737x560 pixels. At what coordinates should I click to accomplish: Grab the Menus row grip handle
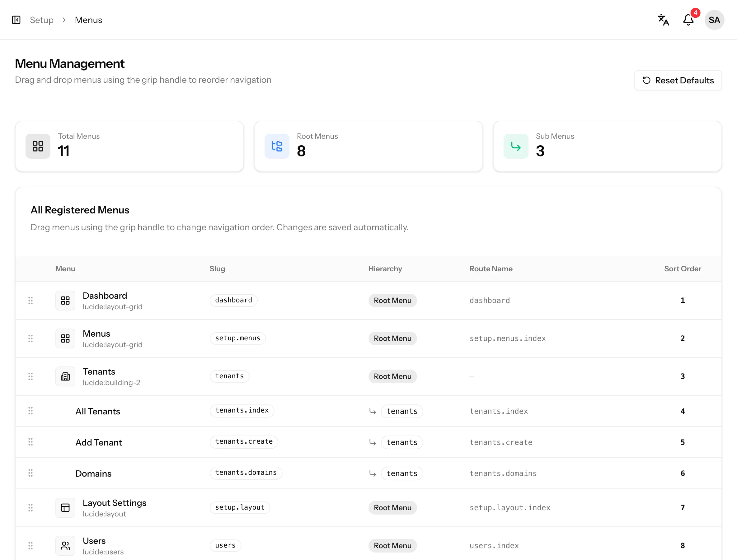31,338
